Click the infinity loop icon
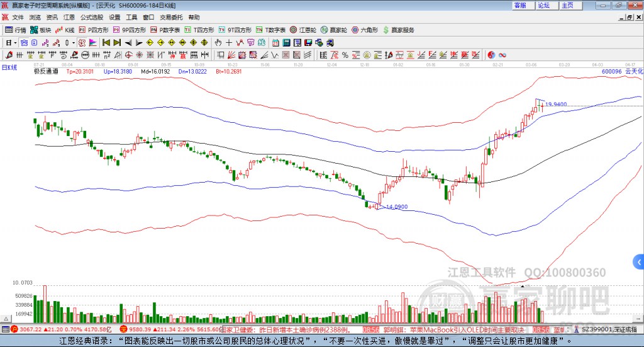This screenshot has height=347, width=644. pos(502,55)
